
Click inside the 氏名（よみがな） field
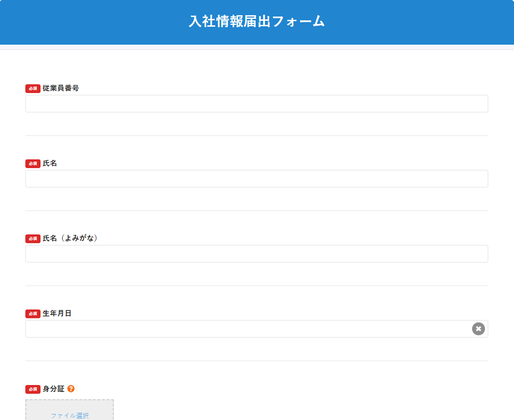click(x=256, y=254)
